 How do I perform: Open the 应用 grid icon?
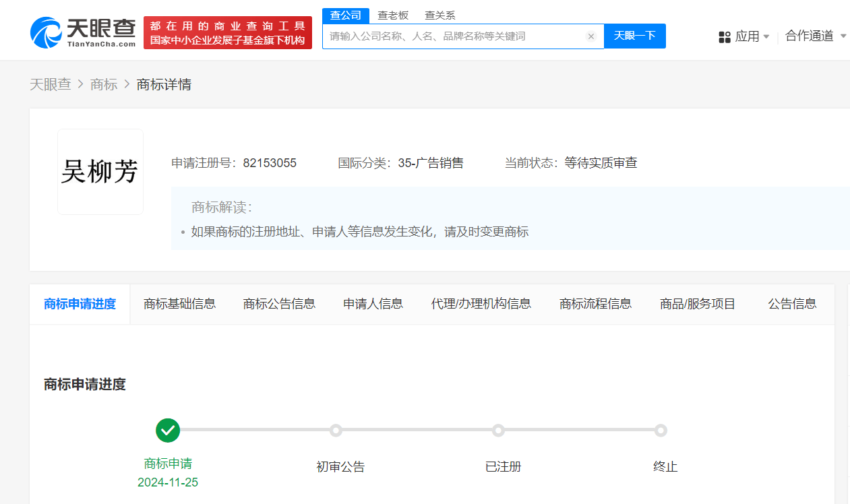[x=725, y=37]
